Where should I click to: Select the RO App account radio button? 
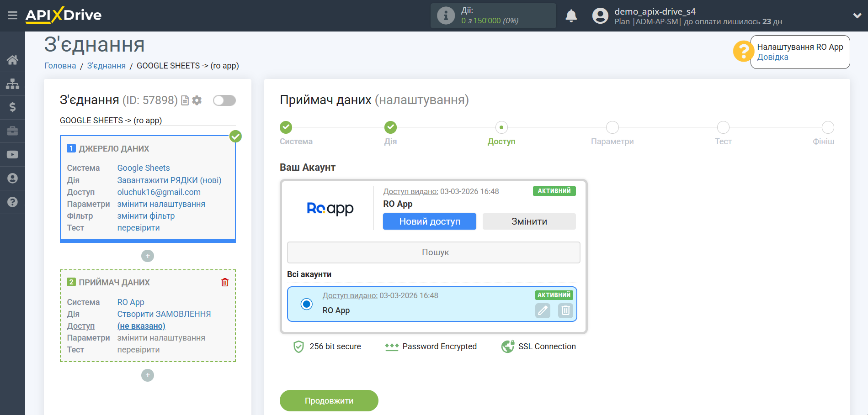pyautogui.click(x=306, y=304)
